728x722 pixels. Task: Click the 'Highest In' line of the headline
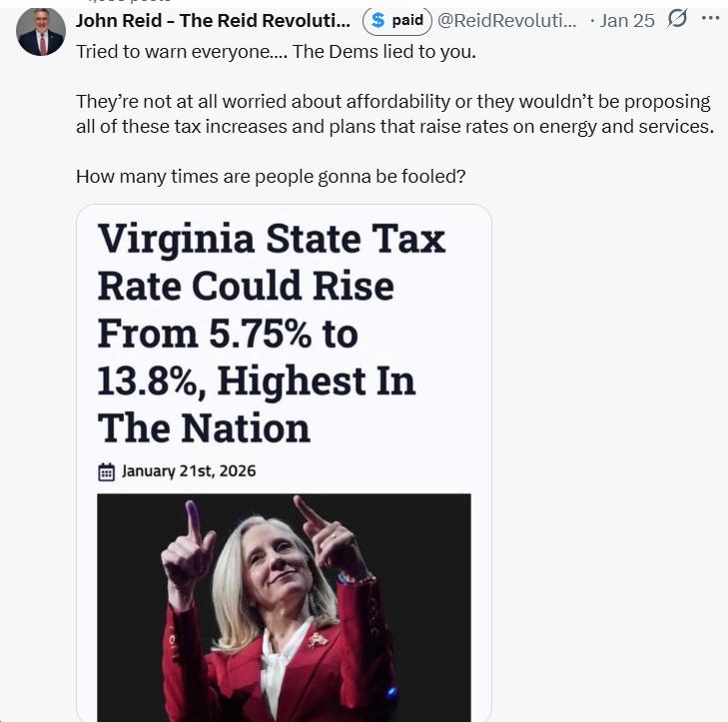tap(256, 380)
